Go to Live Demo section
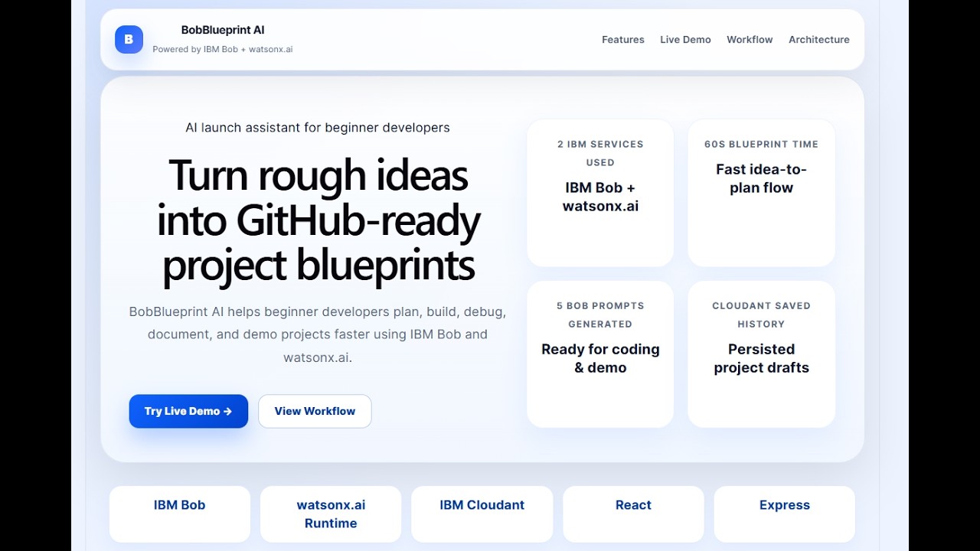The height and width of the screenshot is (551, 980). coord(685,40)
